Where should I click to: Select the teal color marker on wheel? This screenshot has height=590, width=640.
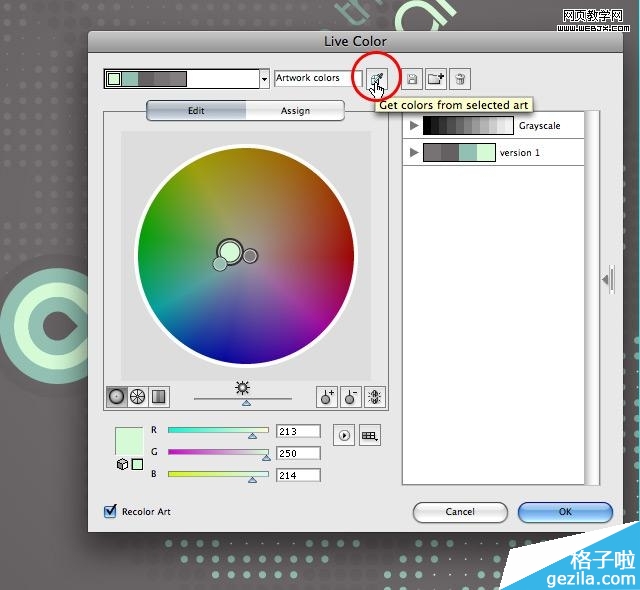(x=220, y=264)
